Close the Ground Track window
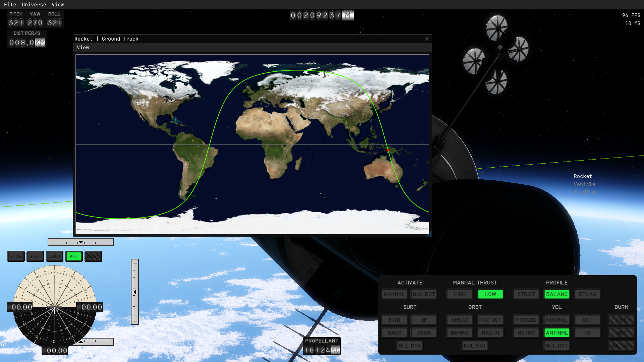 pyautogui.click(x=427, y=39)
